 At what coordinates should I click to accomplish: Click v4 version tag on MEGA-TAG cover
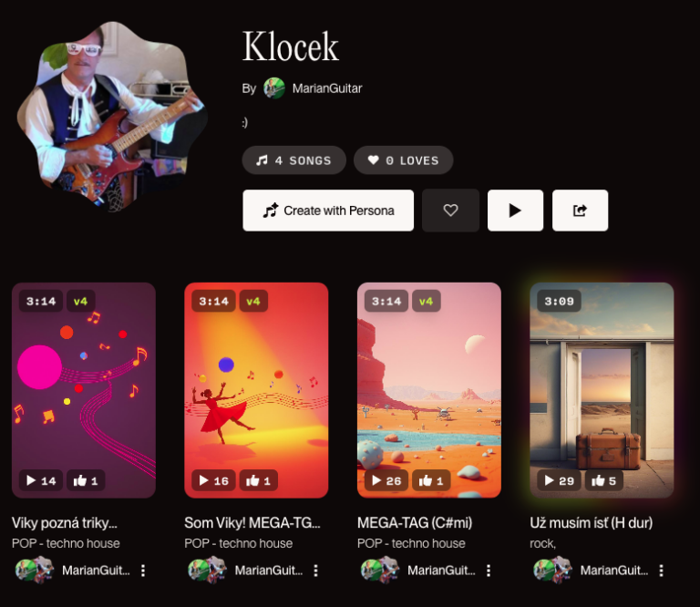pyautogui.click(x=426, y=302)
